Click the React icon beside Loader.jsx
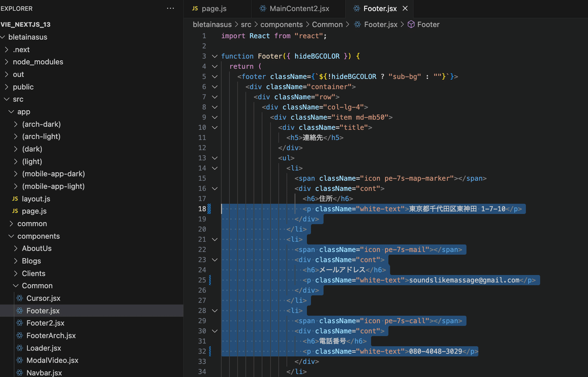 (x=20, y=348)
